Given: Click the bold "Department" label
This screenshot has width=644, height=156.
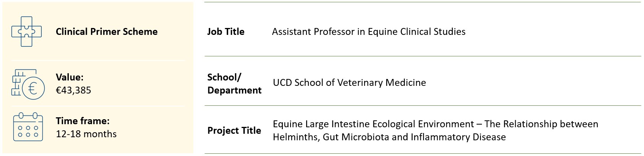Looking at the screenshot, I should [234, 90].
